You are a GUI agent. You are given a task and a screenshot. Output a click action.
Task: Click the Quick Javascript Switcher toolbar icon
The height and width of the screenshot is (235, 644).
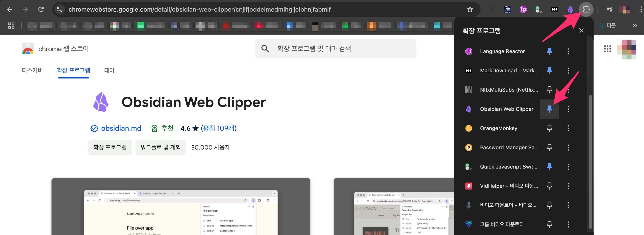point(539,10)
